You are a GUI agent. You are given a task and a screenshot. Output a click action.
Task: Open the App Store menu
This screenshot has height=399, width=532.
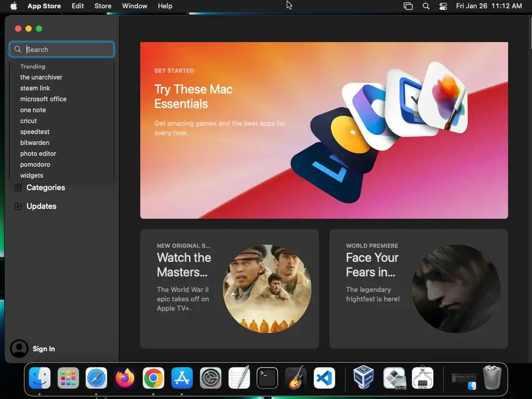44,6
